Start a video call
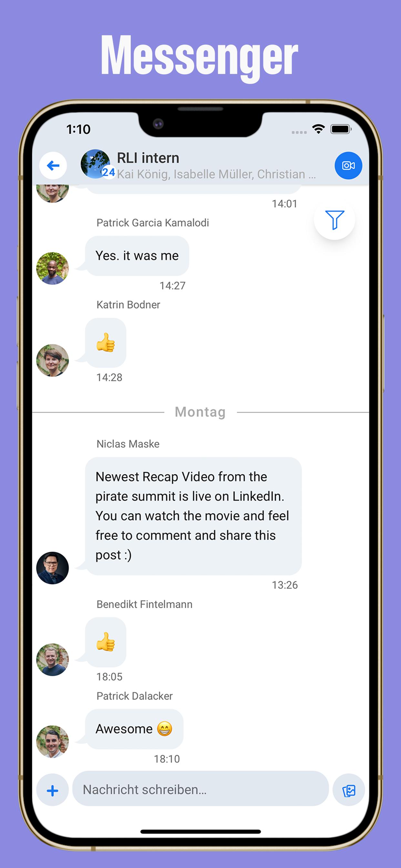Image resolution: width=401 pixels, height=868 pixels. 348,166
